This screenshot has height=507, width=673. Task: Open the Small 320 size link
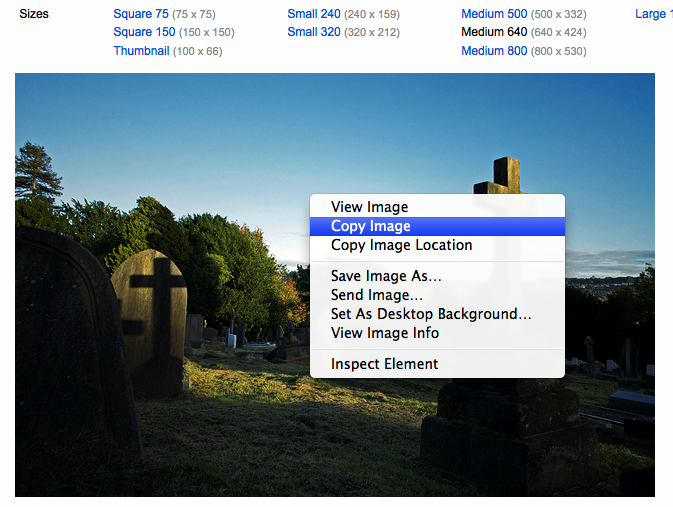(314, 32)
